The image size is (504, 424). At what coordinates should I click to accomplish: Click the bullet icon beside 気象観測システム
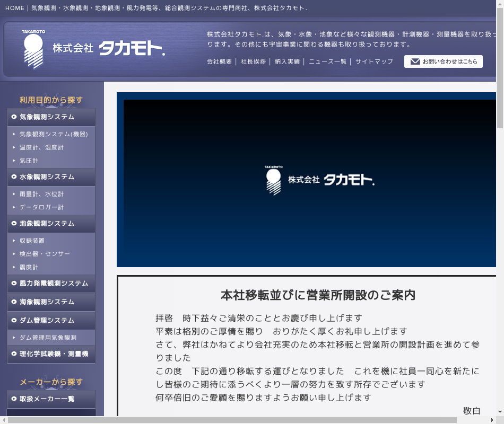coord(14,117)
